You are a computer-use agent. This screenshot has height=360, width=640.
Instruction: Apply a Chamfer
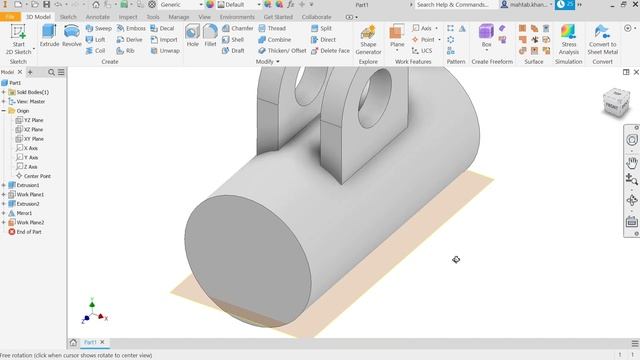(x=238, y=28)
